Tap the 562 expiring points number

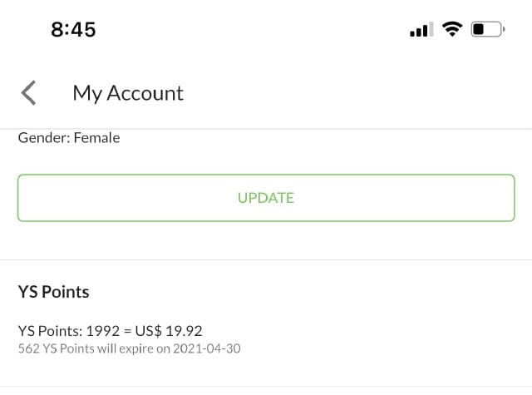pyautogui.click(x=28, y=348)
